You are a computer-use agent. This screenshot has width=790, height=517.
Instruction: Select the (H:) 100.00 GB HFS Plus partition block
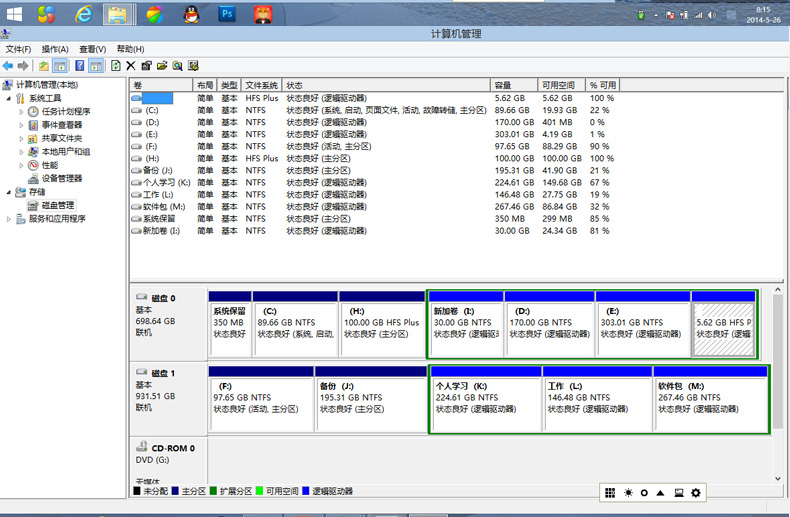pyautogui.click(x=382, y=324)
